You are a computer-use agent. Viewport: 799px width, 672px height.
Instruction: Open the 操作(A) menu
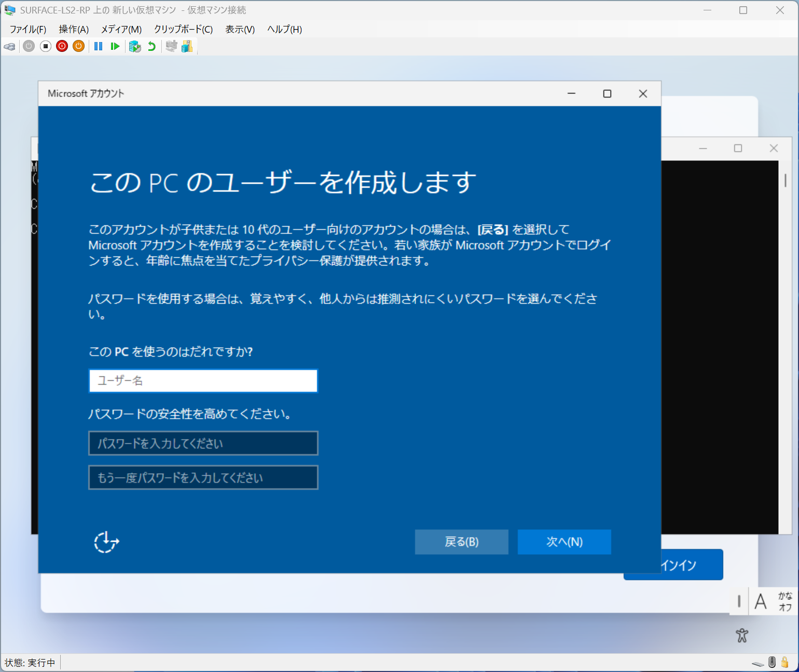point(74,30)
